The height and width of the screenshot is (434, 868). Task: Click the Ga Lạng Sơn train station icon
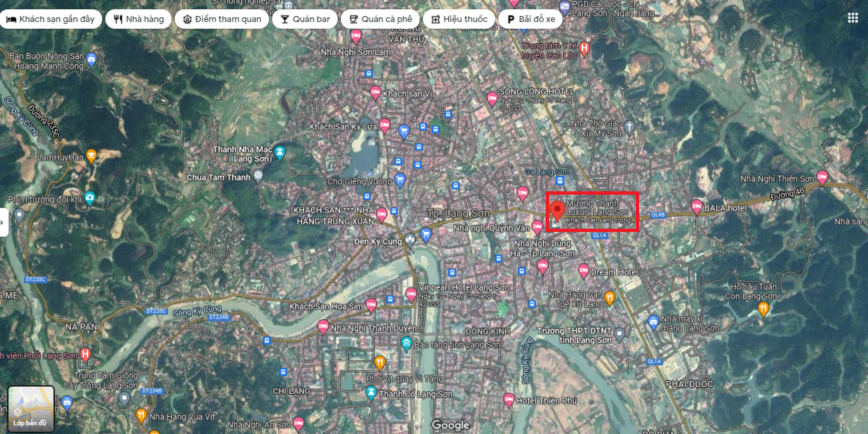[x=561, y=181]
